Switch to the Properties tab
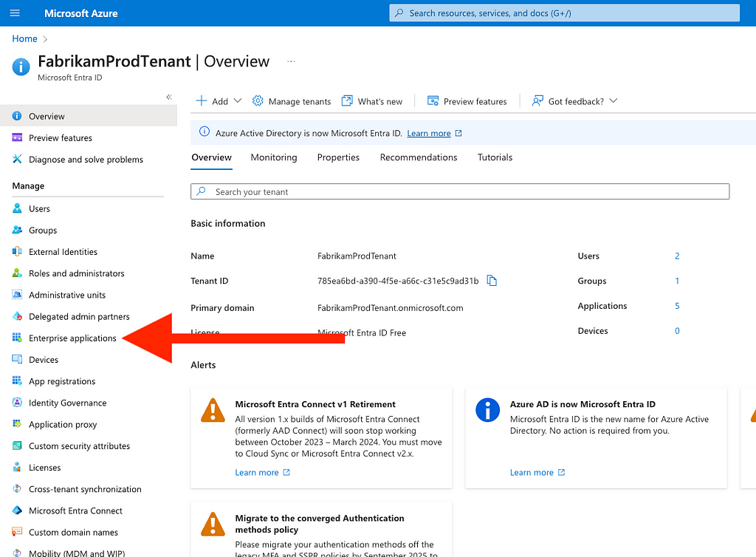Screen dimensions: 756x557 [x=338, y=157]
